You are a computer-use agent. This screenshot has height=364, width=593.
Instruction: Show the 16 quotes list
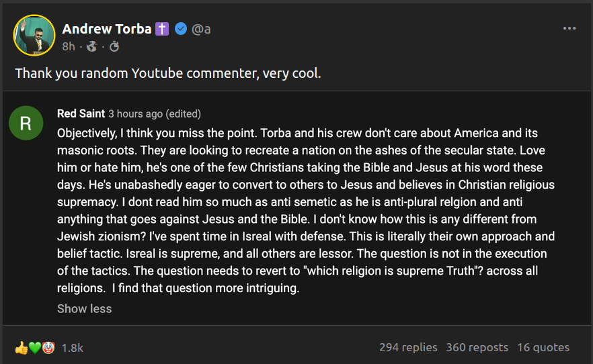pos(543,347)
